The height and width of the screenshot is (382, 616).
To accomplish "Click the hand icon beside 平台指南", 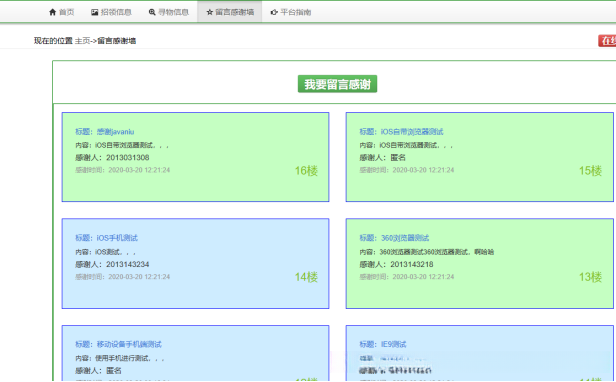I will (274, 12).
